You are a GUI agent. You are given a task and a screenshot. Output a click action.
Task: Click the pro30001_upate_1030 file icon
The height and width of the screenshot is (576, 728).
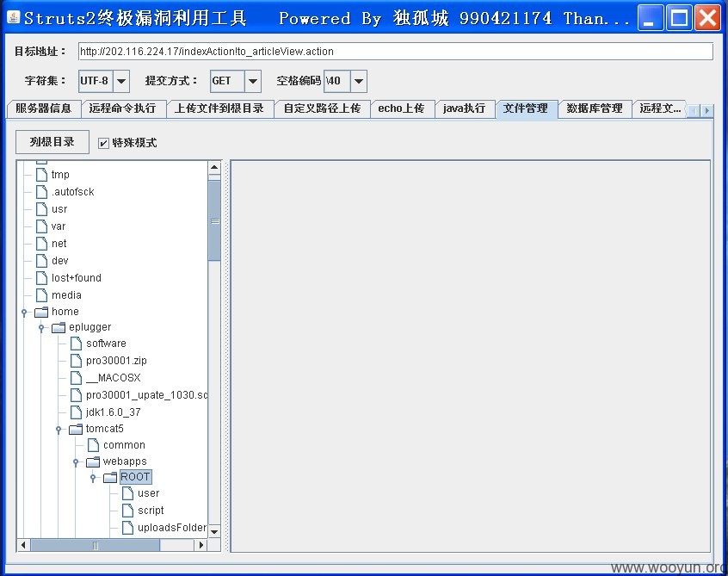[76, 395]
